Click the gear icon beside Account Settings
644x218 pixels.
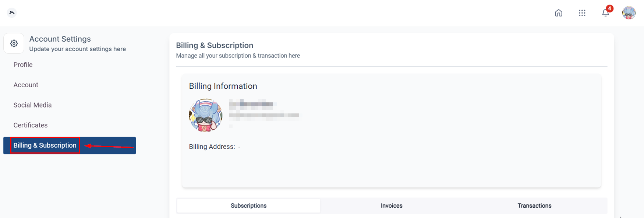tap(14, 43)
